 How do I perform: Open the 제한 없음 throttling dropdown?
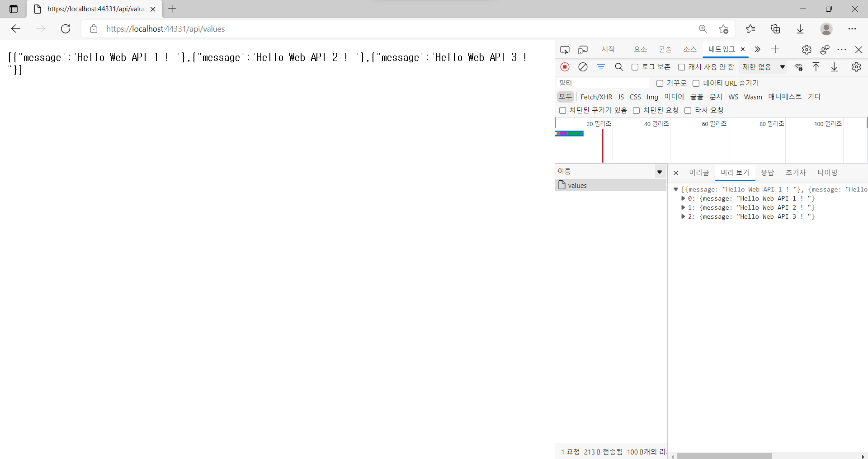pos(764,67)
